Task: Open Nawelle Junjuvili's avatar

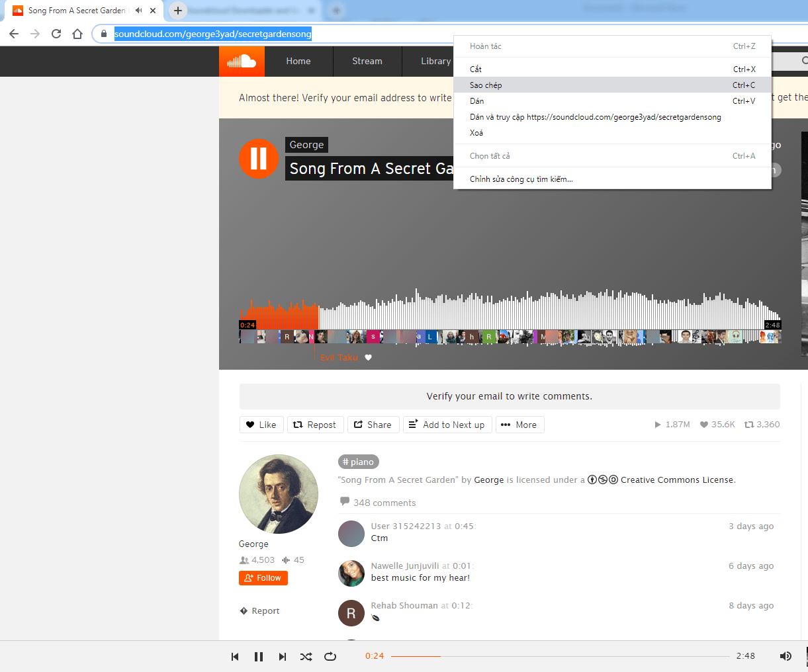Action: pos(351,573)
